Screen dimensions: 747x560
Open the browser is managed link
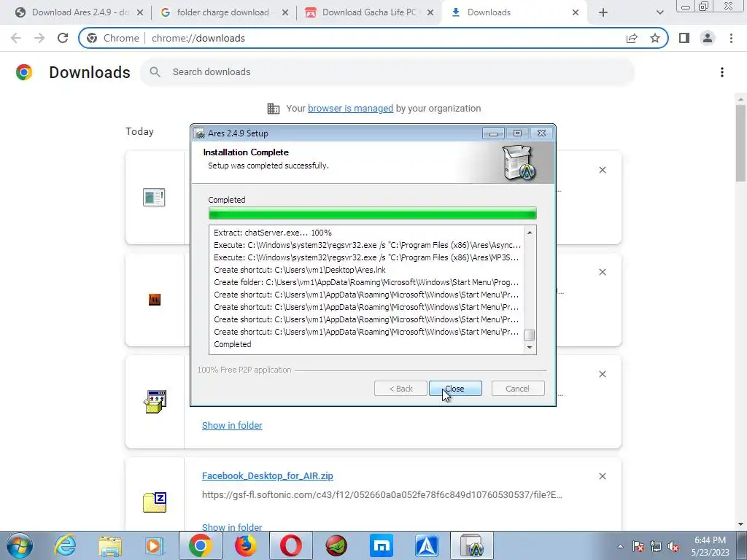pyautogui.click(x=350, y=108)
